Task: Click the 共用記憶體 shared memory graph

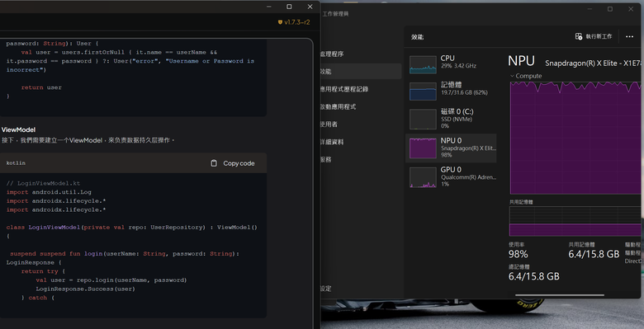Action: [x=575, y=221]
